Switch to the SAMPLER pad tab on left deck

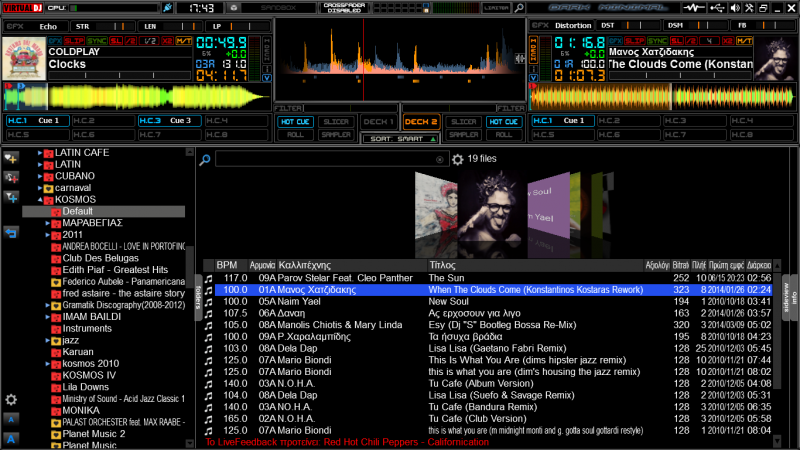click(335, 134)
